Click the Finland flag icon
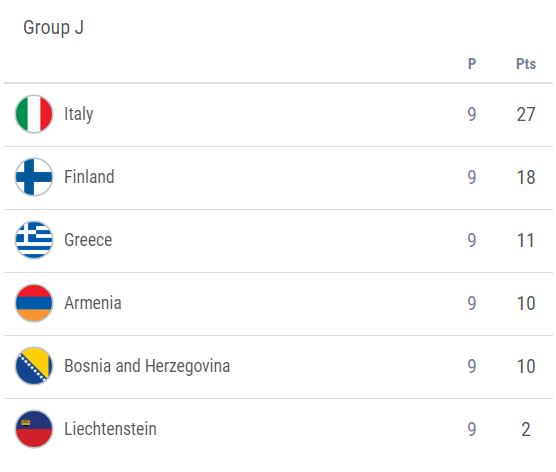Screen dimensions: 556x472 (34, 177)
